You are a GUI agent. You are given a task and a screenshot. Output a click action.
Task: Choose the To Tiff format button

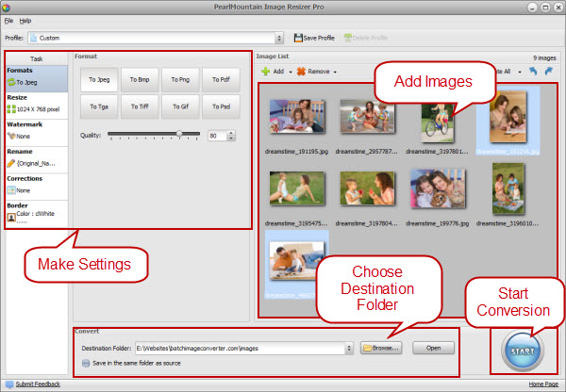click(x=140, y=106)
